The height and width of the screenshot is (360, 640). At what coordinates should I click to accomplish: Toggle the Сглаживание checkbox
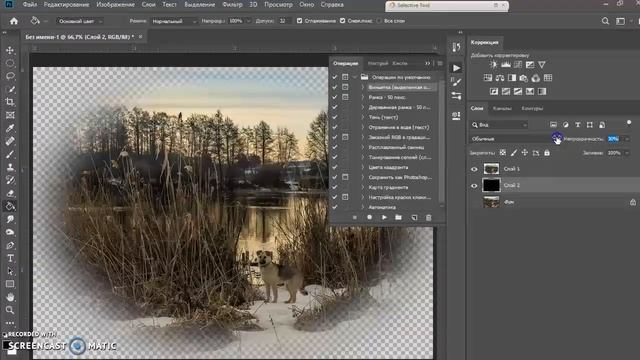point(300,21)
